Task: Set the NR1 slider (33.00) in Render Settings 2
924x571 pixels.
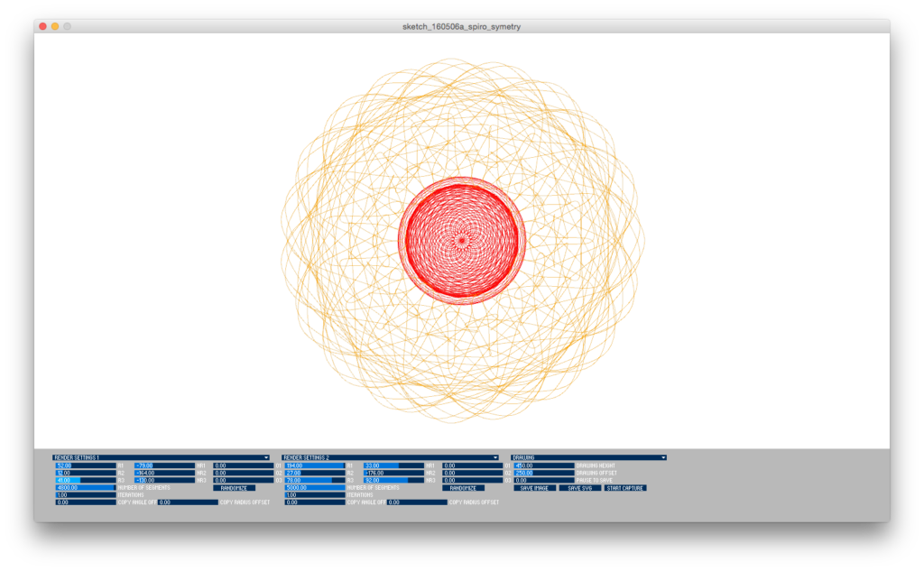Action: click(393, 465)
